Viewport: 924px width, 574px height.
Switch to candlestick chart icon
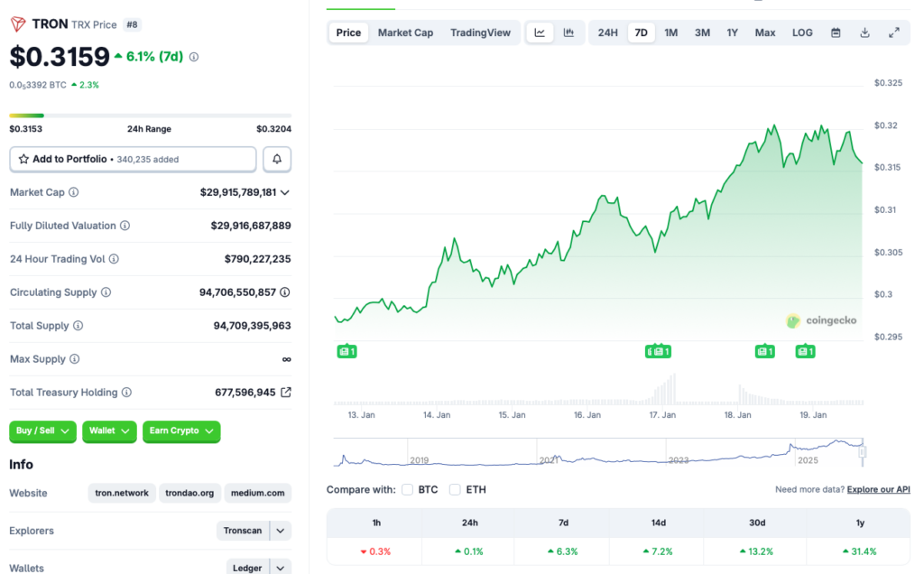tap(569, 32)
